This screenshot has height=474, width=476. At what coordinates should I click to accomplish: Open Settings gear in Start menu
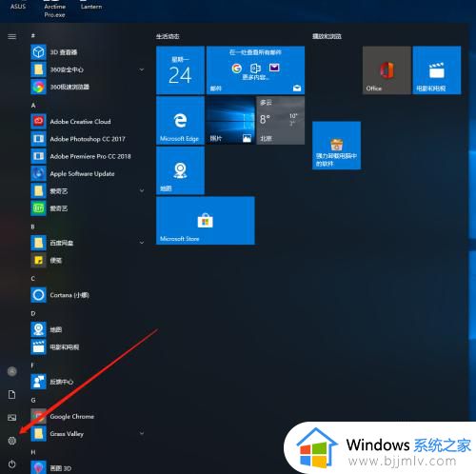point(12,441)
